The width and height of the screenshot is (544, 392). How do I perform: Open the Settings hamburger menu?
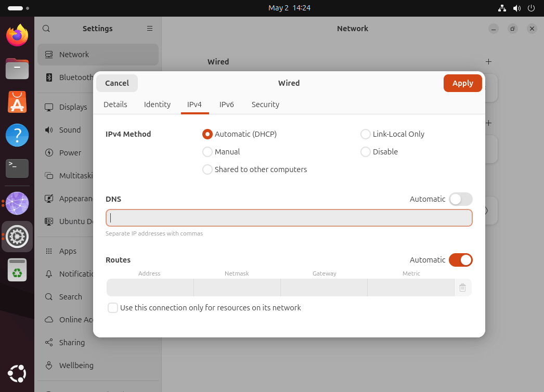[150, 29]
